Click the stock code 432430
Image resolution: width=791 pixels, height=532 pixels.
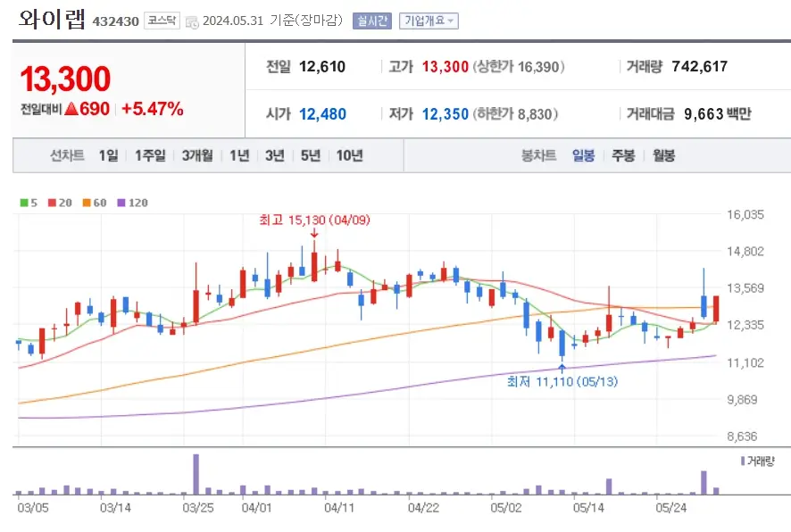point(115,21)
